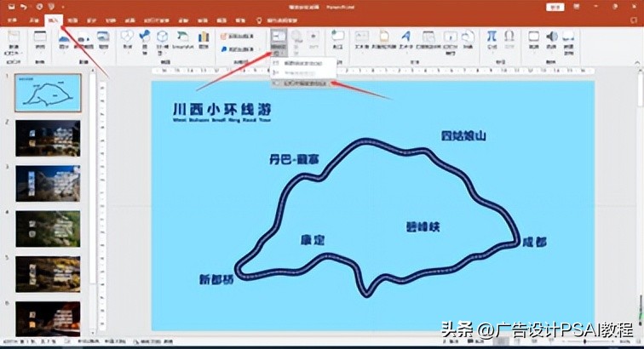Select slide 6 thumbnail
Screen dimensions: 644x349
pyautogui.click(x=48, y=319)
